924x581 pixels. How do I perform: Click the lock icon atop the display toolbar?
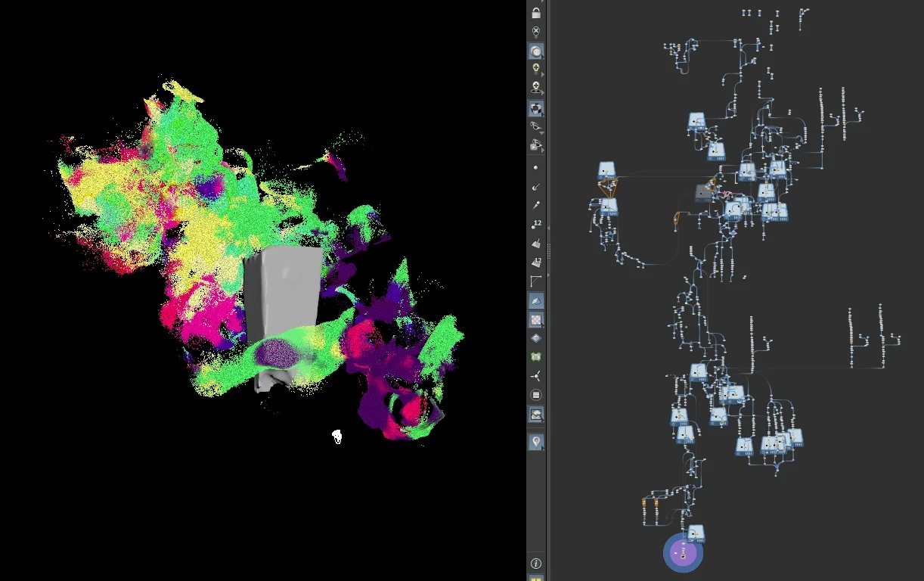[536, 13]
